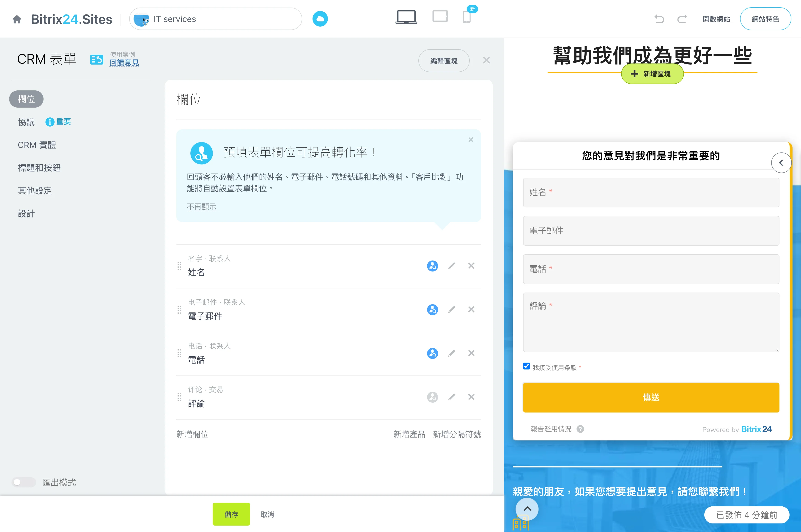
Task: Select 標題和按鈕 in the sidebar
Action: (x=39, y=168)
